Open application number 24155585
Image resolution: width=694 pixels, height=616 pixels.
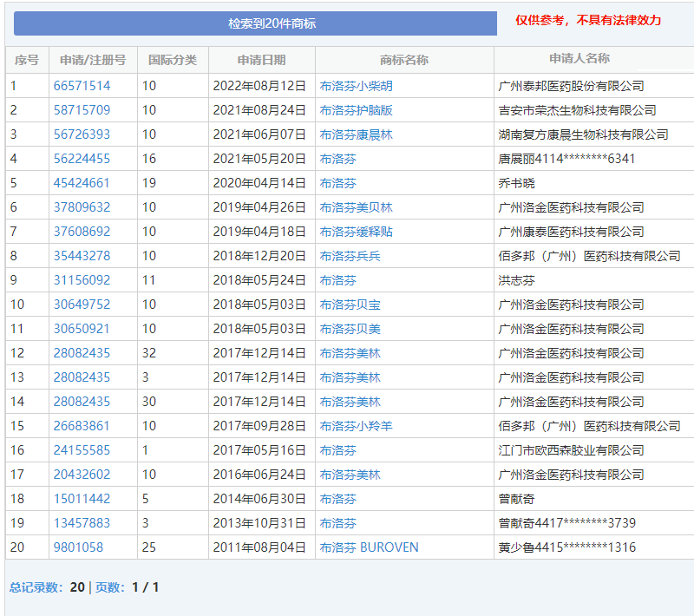coord(82,450)
